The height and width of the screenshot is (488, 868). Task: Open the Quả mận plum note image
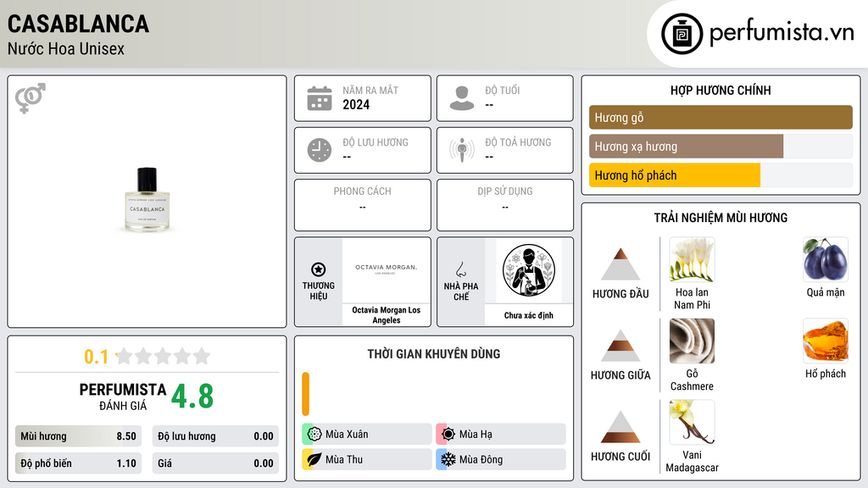826,259
